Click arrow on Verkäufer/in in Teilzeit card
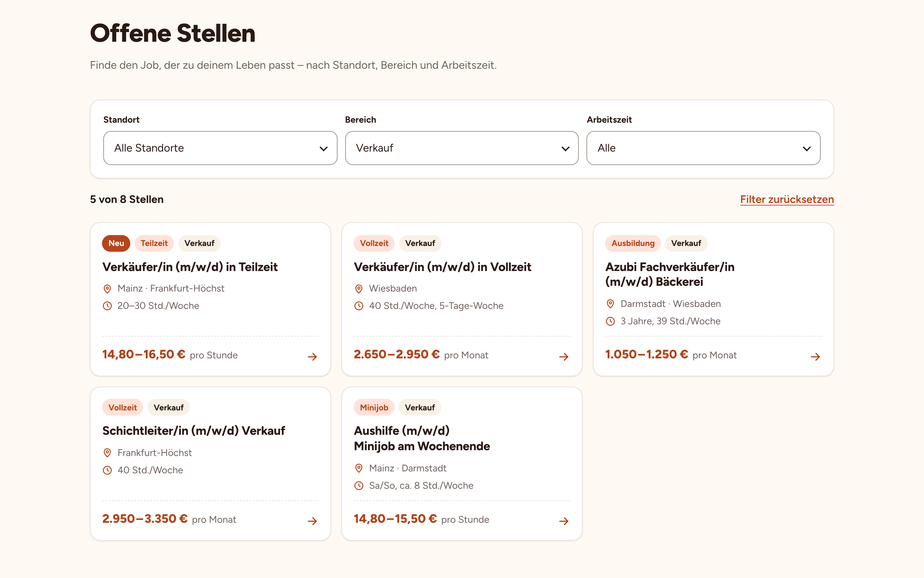The image size is (924, 578). click(312, 357)
